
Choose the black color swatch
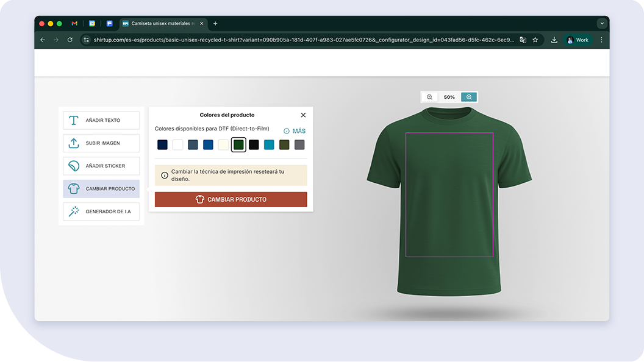coord(254,144)
